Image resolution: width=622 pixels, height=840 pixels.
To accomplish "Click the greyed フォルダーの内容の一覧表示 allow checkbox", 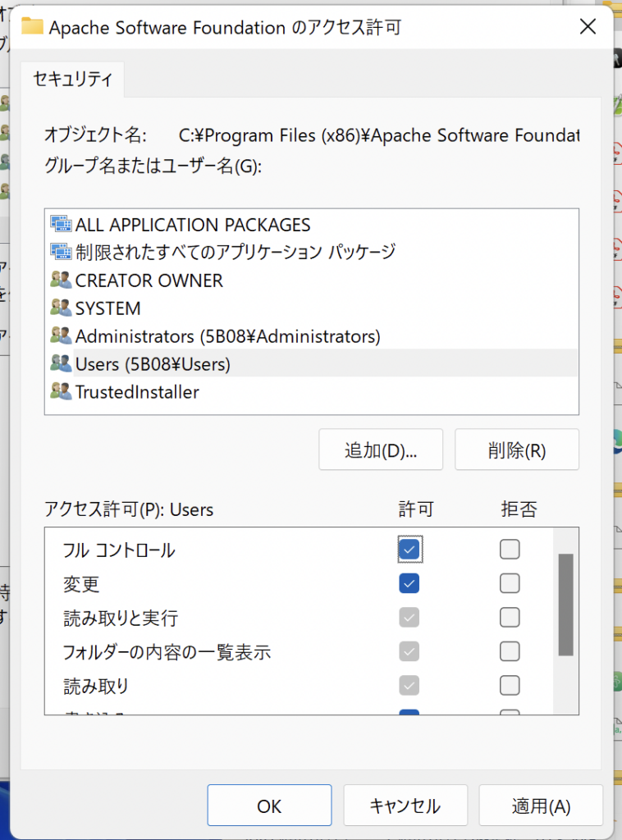I will pyautogui.click(x=409, y=651).
